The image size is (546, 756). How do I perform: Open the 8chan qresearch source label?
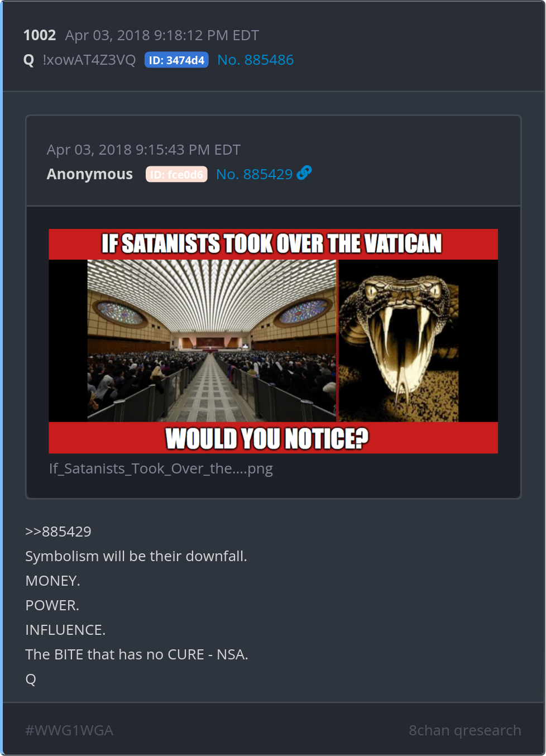464,730
